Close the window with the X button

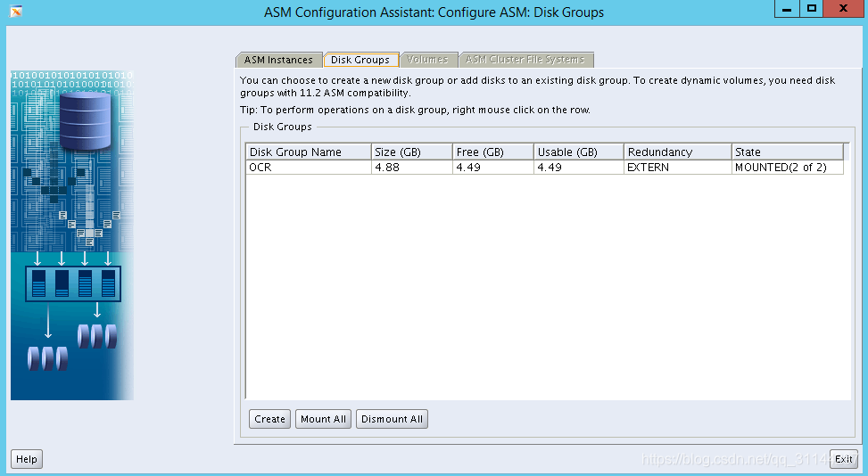click(x=844, y=9)
